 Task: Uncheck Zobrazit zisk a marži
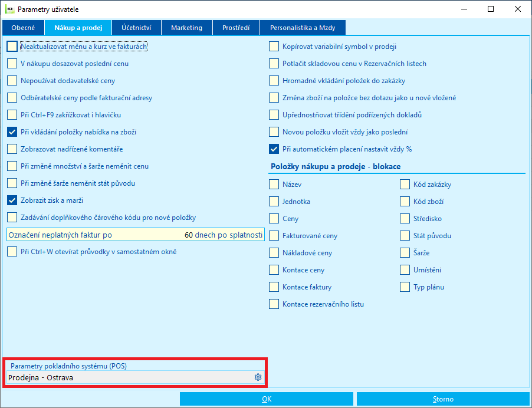click(12, 200)
